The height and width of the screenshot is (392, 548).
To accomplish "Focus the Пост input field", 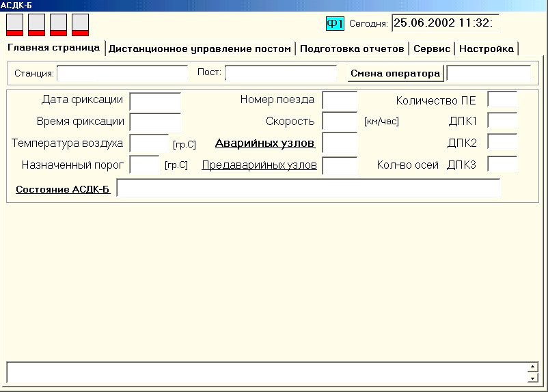I will click(x=281, y=73).
